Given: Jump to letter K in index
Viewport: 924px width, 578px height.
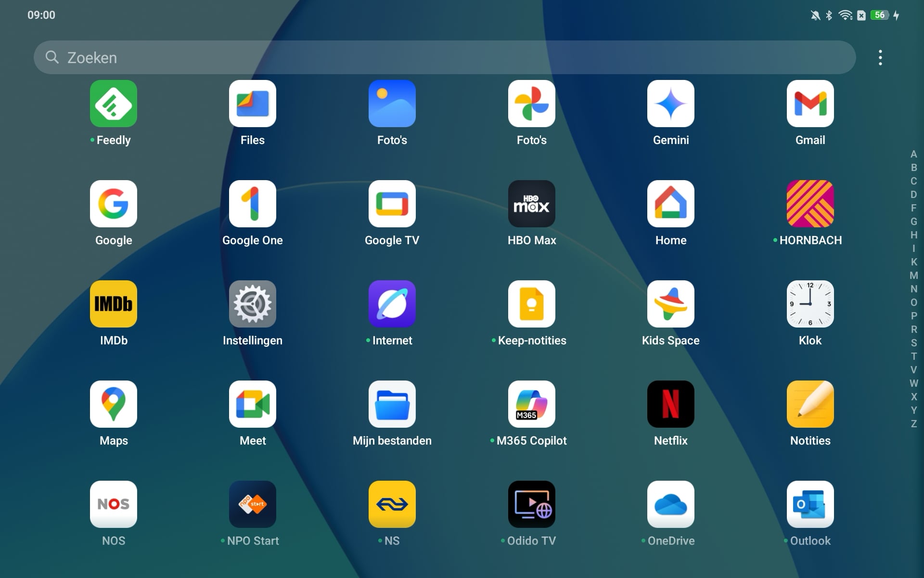Looking at the screenshot, I should click(x=913, y=262).
